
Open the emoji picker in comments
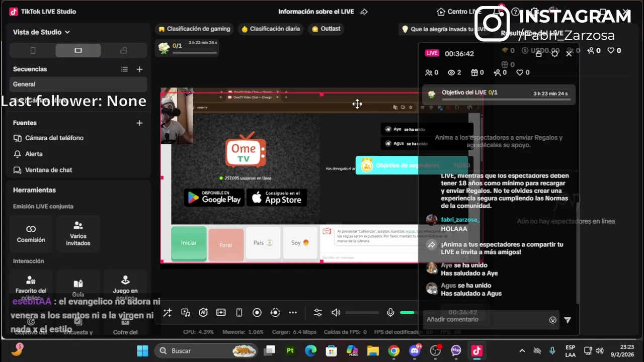tap(553, 320)
